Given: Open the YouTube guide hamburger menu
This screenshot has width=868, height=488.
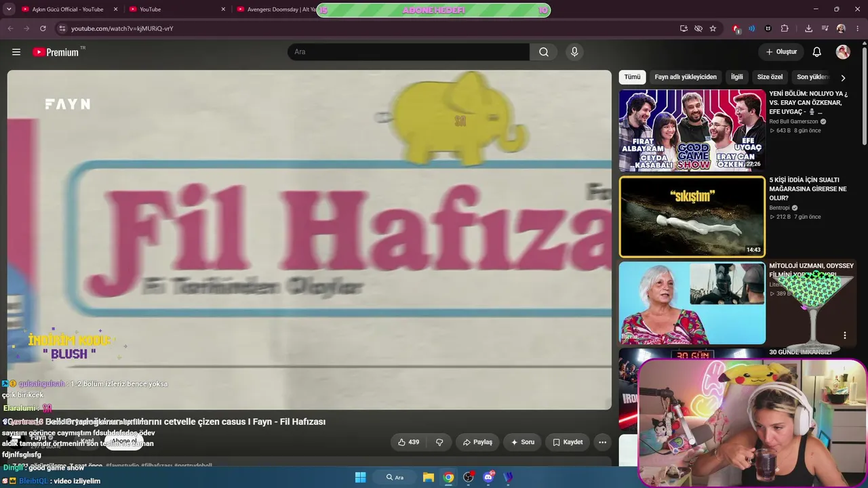Looking at the screenshot, I should [16, 52].
